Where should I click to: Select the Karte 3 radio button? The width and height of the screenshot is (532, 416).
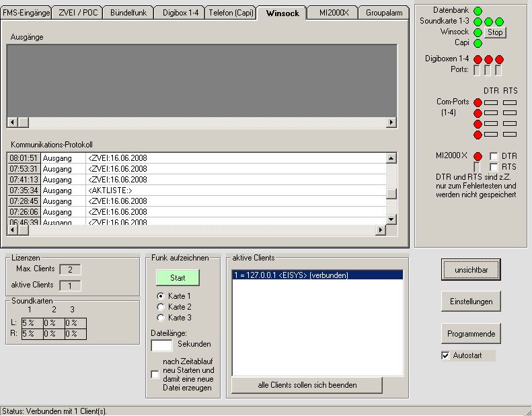click(160, 318)
